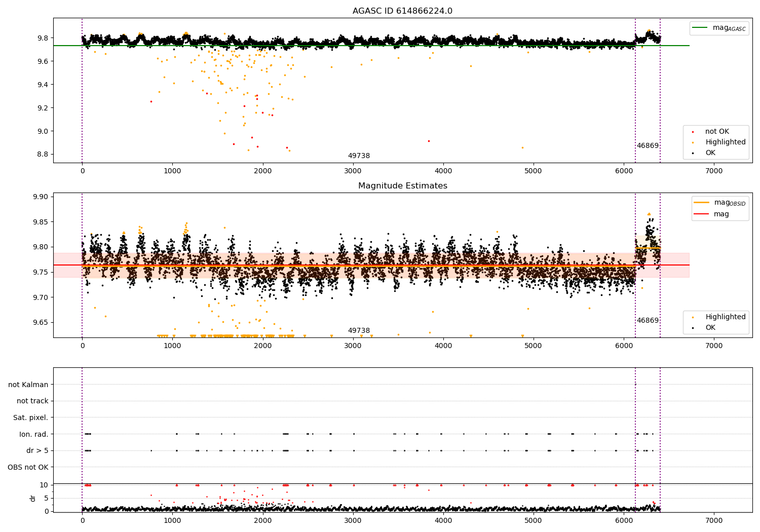The width and height of the screenshot is (760, 532).
Task: Click the "not Kalman" row label
Action: click(x=28, y=385)
